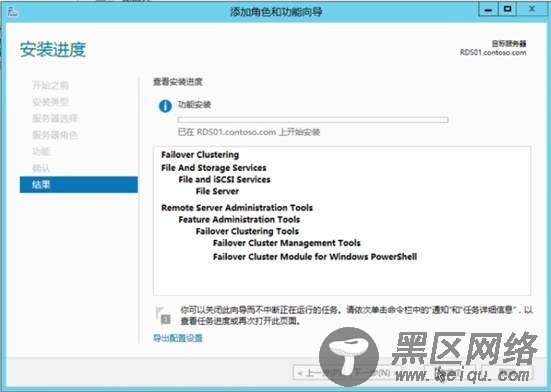Select the Remote Server Administration Tools row
This screenshot has width=551, height=392.
[x=237, y=208]
